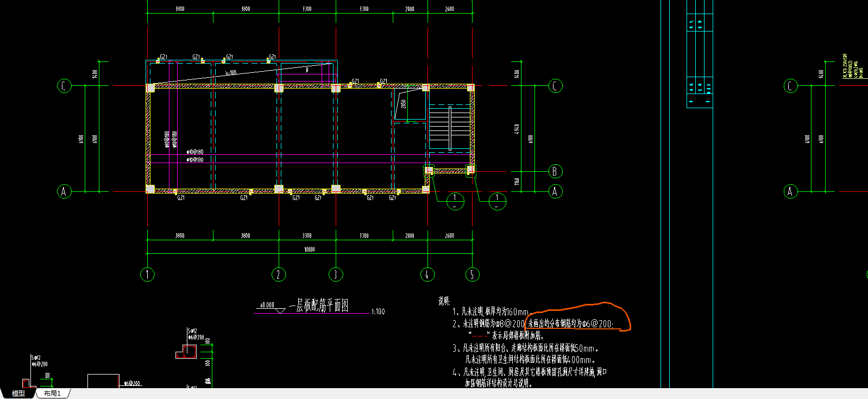This screenshot has width=868, height=399.
Task: Select the 1160 vertical dimension text
Action: click(x=517, y=181)
